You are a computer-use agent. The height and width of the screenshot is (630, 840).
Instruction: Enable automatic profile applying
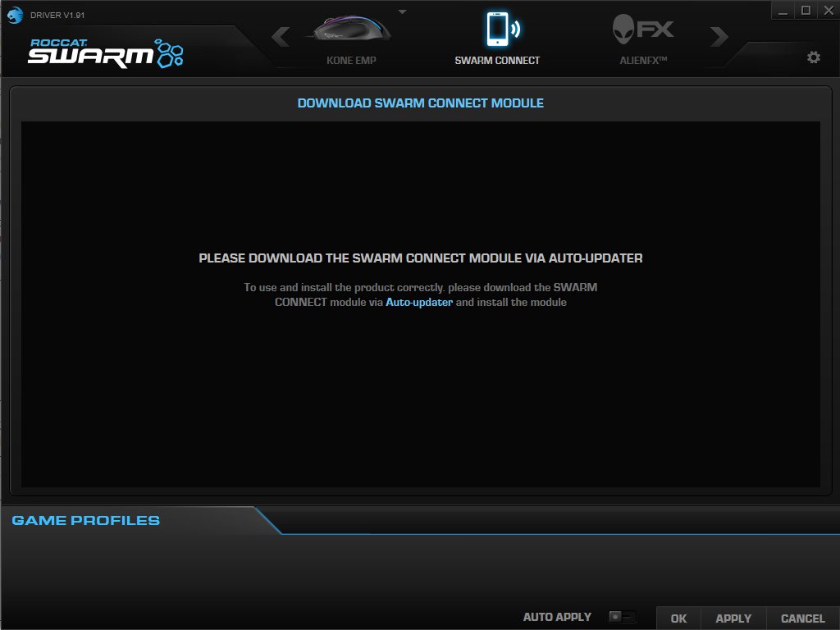[x=622, y=616]
